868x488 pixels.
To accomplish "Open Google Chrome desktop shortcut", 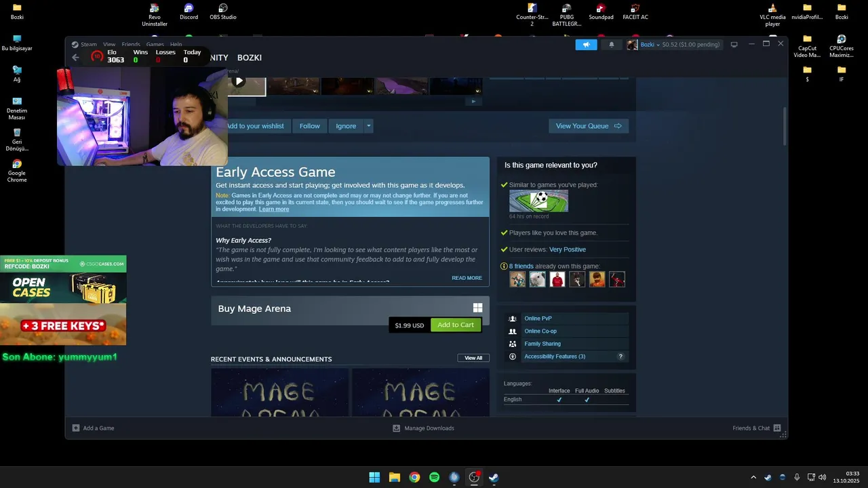I will tap(17, 171).
